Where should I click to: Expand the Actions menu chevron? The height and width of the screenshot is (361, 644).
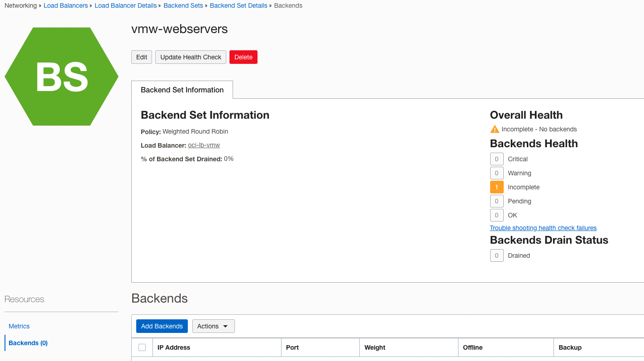(225, 326)
